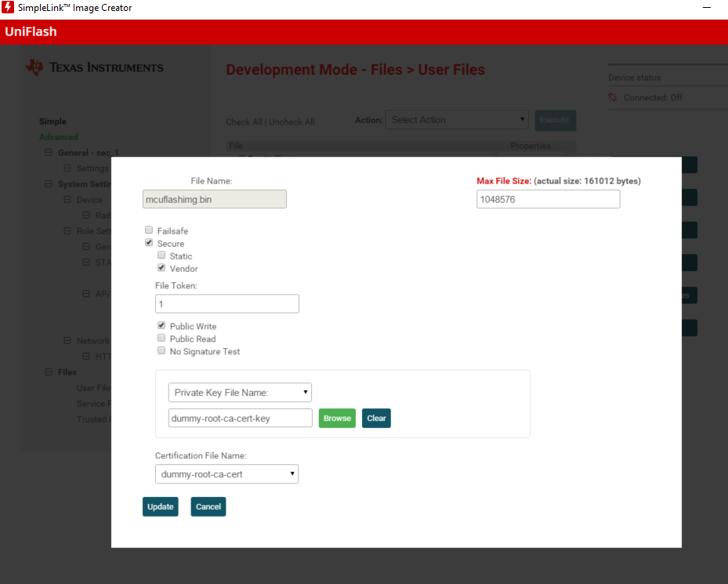728x584 pixels.
Task: Check the No Signature Test option
Action: click(x=161, y=350)
